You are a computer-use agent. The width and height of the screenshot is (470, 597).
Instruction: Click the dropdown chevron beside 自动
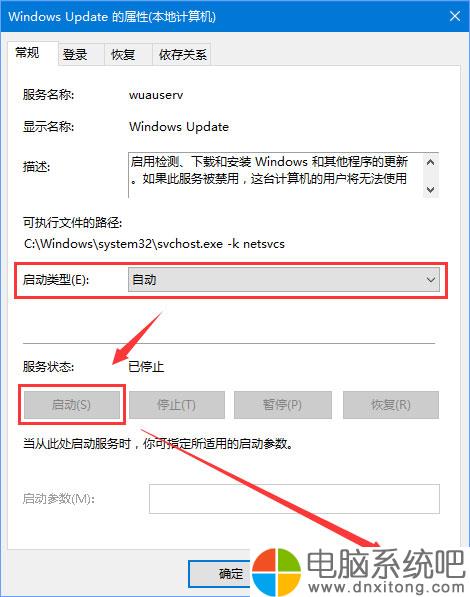[430, 280]
